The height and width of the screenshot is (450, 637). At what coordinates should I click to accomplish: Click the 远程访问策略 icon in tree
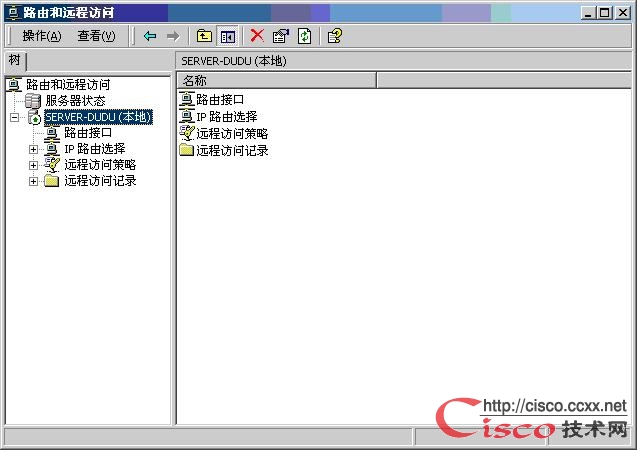coord(52,164)
